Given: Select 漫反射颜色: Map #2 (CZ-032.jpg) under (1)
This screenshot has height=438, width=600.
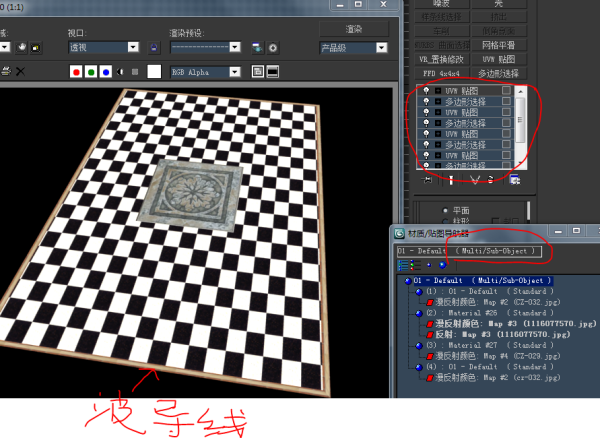Looking at the screenshot, I should pyautogui.click(x=497, y=302).
